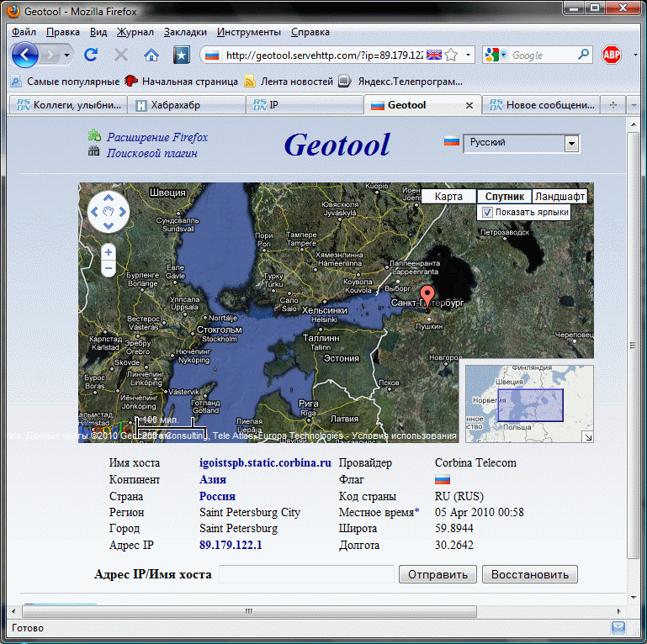Viewport: 647px width, 644px height.
Task: Click the horizontal scrollbar thumb
Action: (x=249, y=611)
